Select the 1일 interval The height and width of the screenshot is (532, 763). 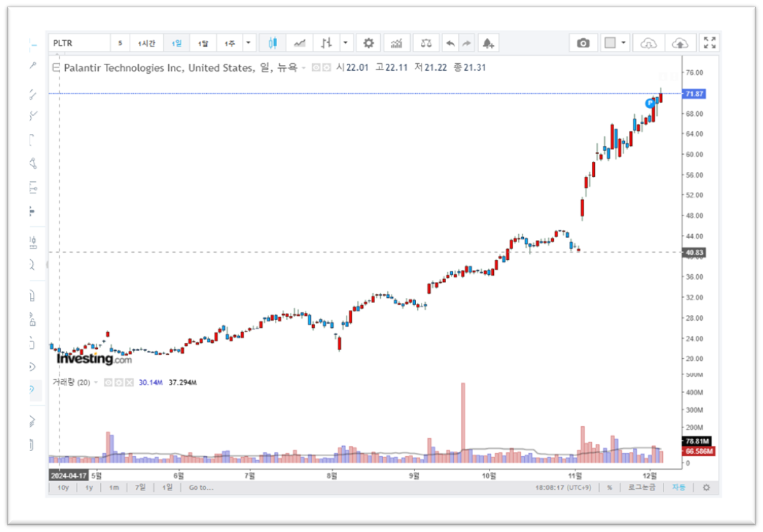(x=176, y=44)
